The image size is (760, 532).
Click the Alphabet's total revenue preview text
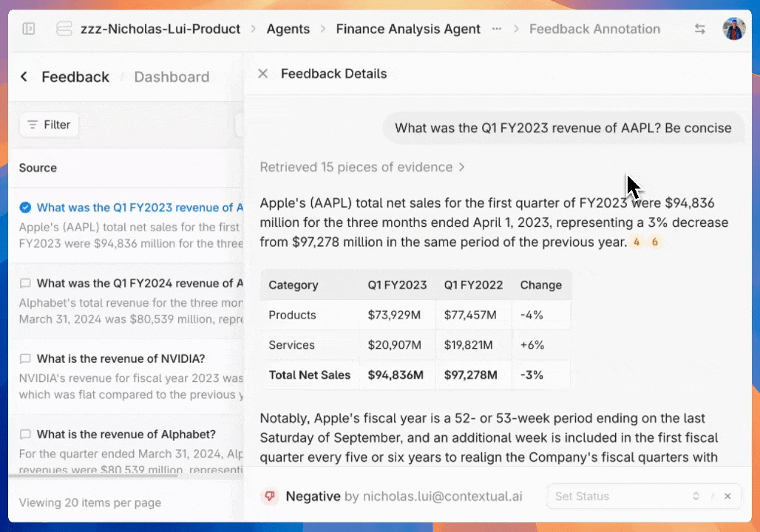(131, 310)
